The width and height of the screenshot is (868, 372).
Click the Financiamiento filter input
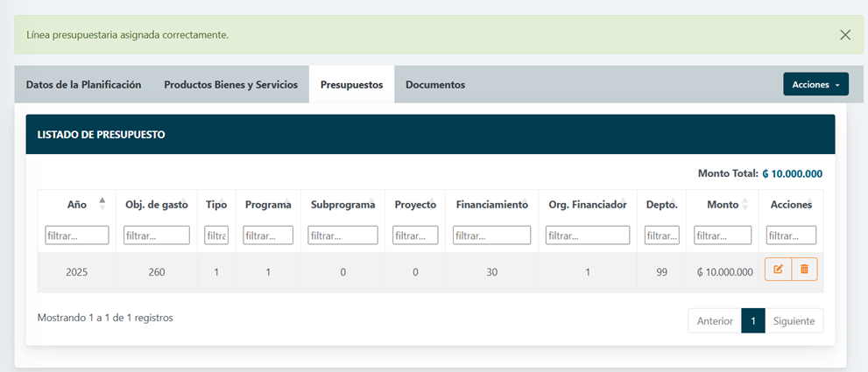coord(491,235)
